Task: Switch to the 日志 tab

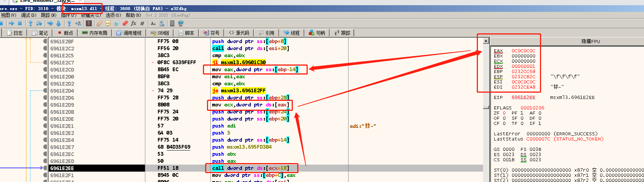Action: (x=14, y=33)
